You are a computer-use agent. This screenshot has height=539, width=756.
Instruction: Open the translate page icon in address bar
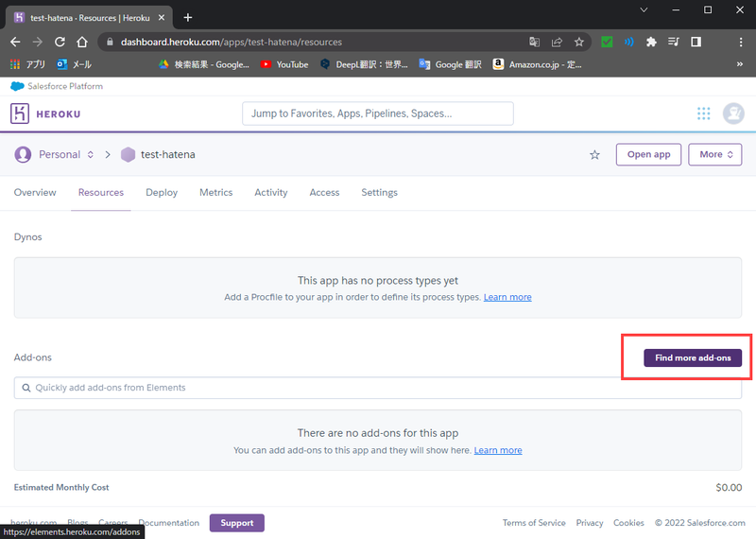534,42
